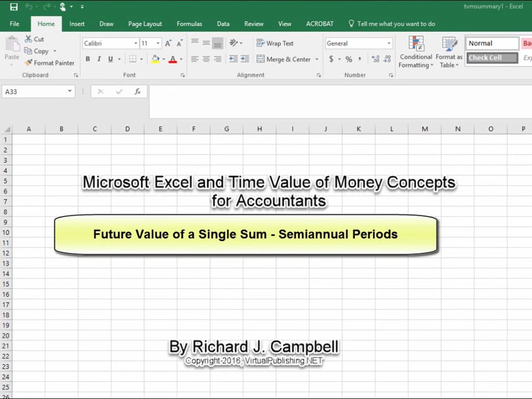Click the Undo arrow icon
Image resolution: width=532 pixels, height=399 pixels.
coord(29,7)
